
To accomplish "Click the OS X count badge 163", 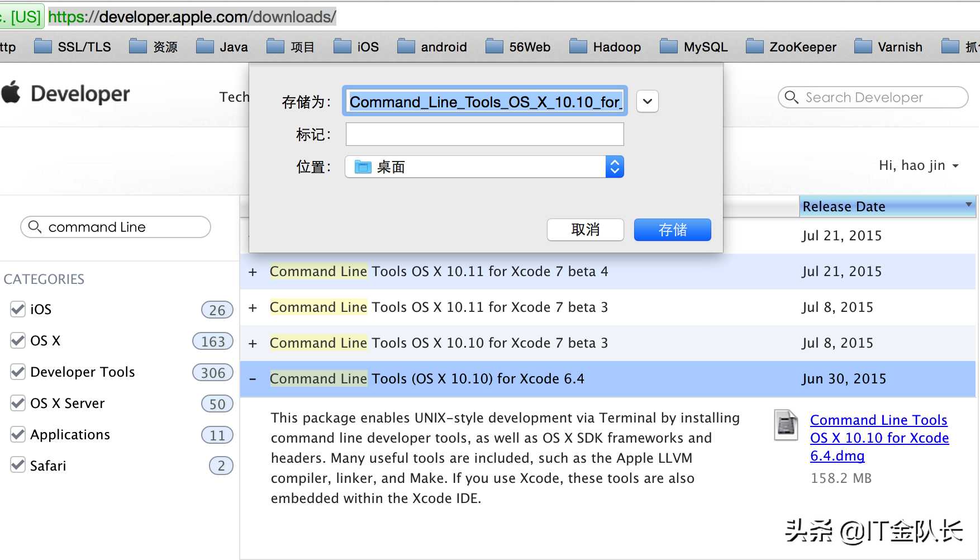I will pos(213,341).
